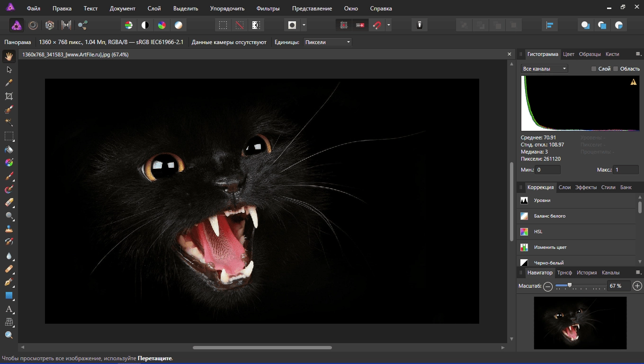644x364 pixels.
Task: Apply Auto White Balance from toolbar
Action: [x=179, y=25]
